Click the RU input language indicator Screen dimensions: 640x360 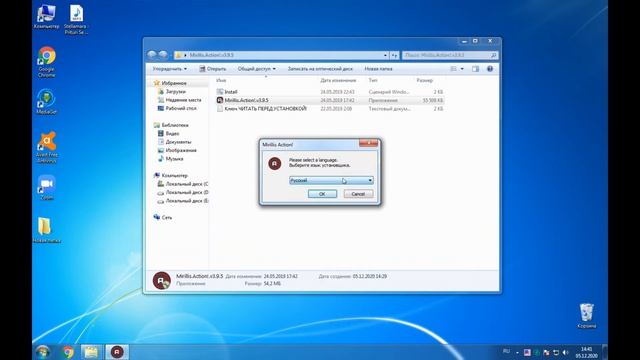coord(507,351)
